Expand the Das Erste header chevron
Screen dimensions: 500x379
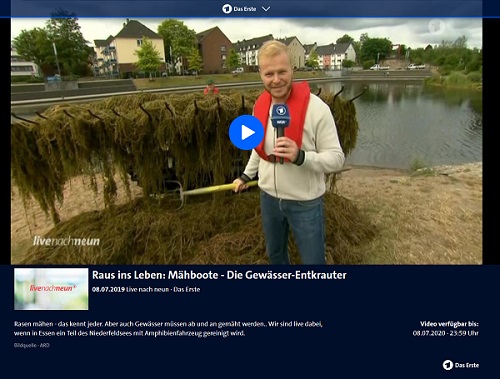pos(266,9)
